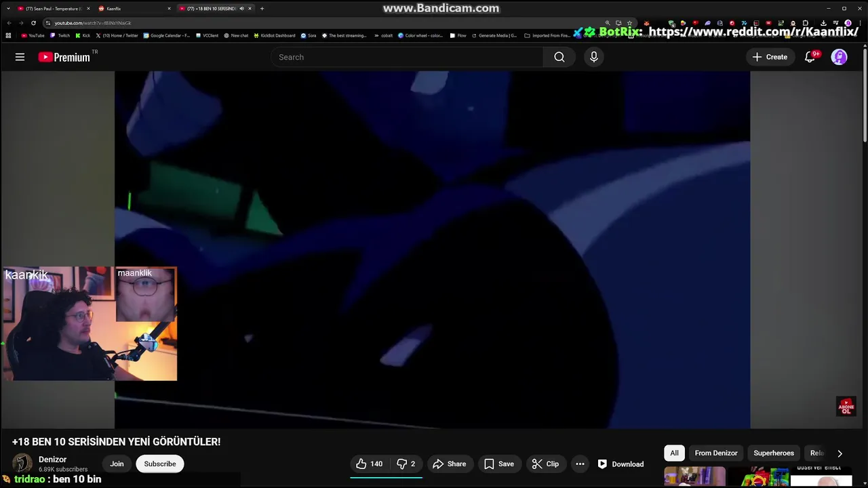Screen dimensions: 868x488
Task: Open the Google Calendar bookmark
Action: (x=167, y=35)
